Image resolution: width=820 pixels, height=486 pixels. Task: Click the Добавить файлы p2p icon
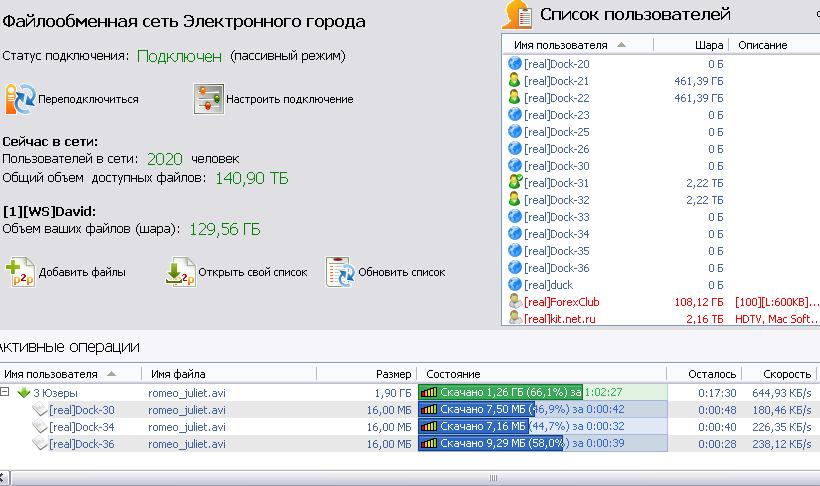(20, 272)
